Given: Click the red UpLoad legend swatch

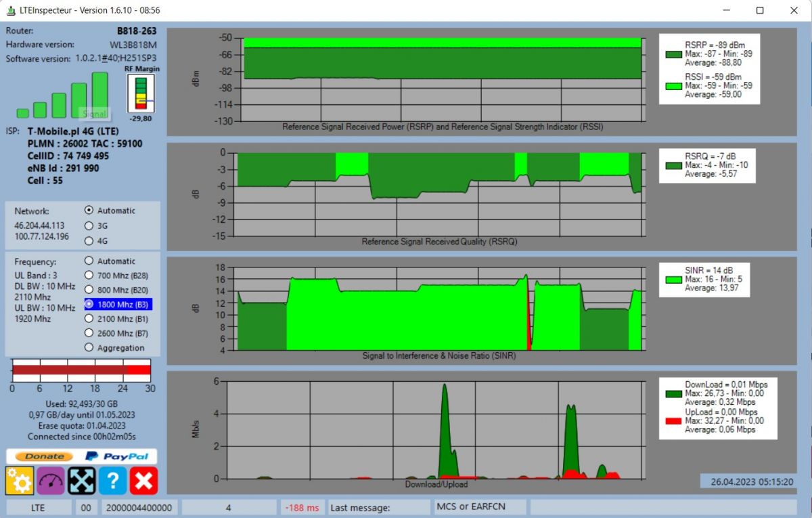Looking at the screenshot, I should coord(673,420).
